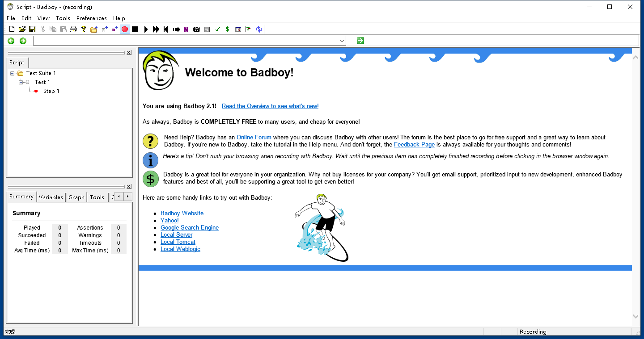Go back with the green left arrow
Viewport: 644px width, 339px height.
(x=11, y=41)
